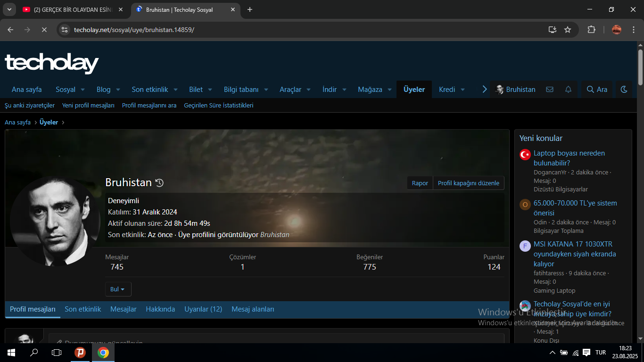
Task: Open topic Laptop boyası nereden bulunabilir?
Action: 569,158
